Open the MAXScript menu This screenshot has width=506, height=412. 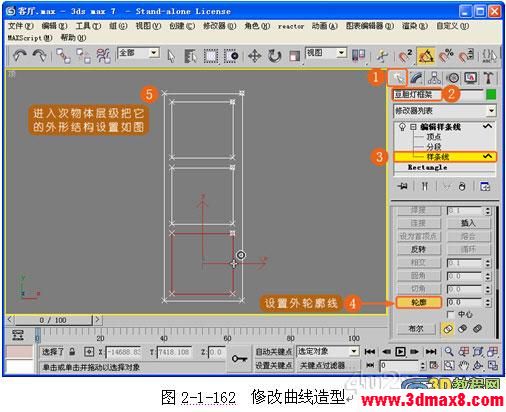tap(30, 38)
